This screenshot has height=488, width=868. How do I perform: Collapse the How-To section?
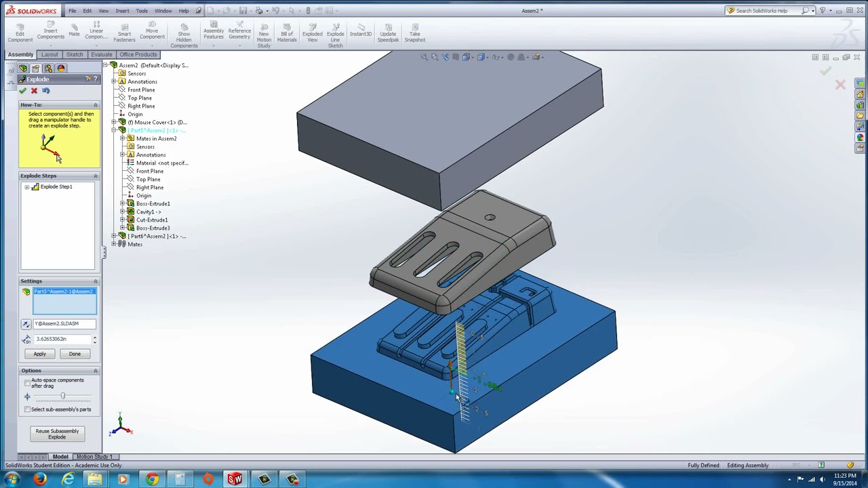pyautogui.click(x=95, y=105)
